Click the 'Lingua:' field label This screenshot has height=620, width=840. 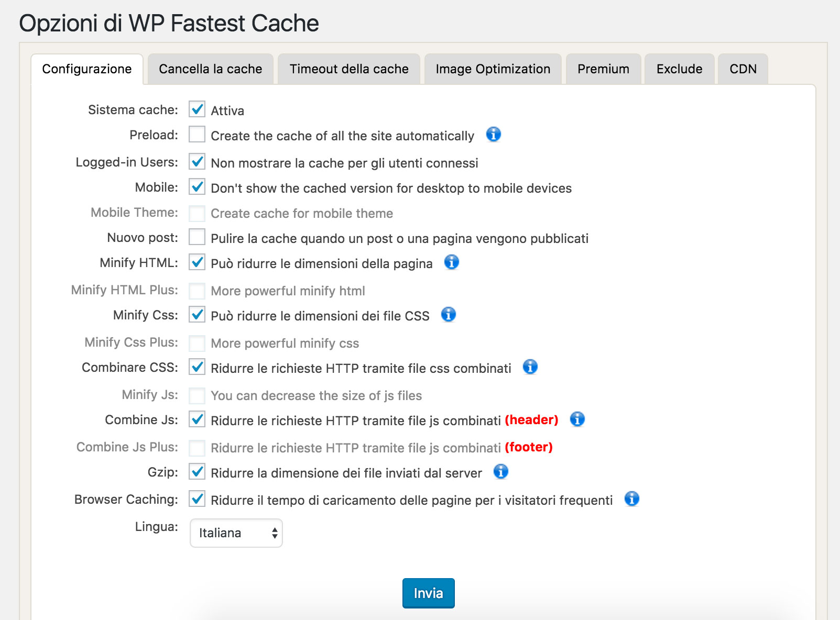(x=157, y=526)
